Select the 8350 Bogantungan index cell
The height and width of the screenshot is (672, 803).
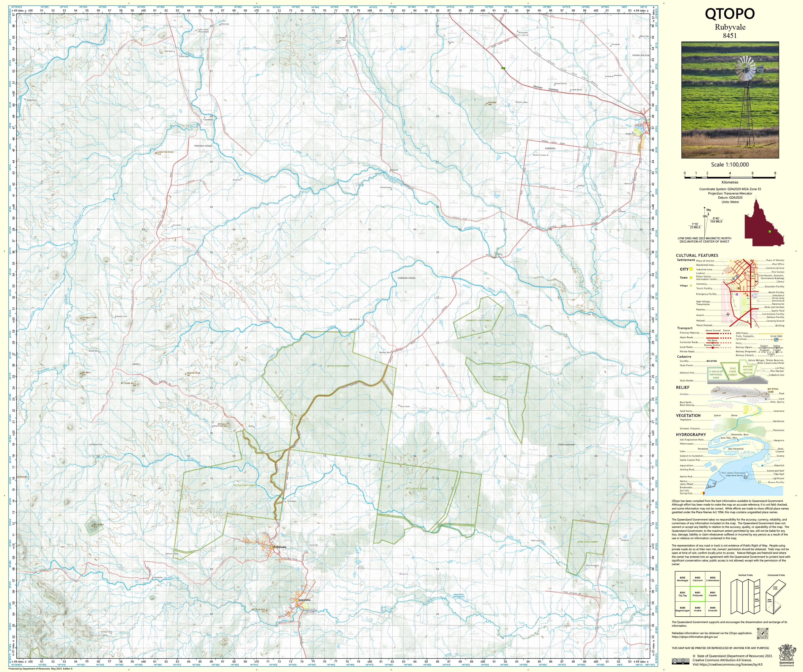click(x=683, y=609)
